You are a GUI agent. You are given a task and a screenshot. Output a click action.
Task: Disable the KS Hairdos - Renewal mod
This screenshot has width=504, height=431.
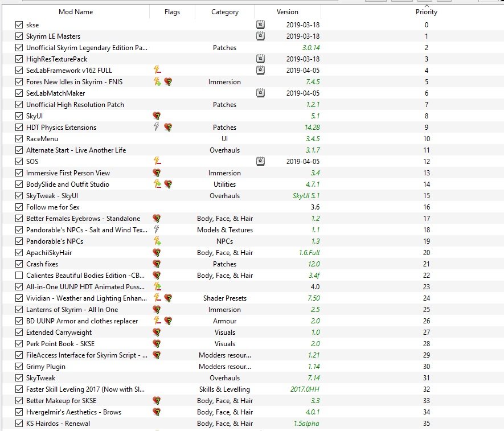point(19,423)
